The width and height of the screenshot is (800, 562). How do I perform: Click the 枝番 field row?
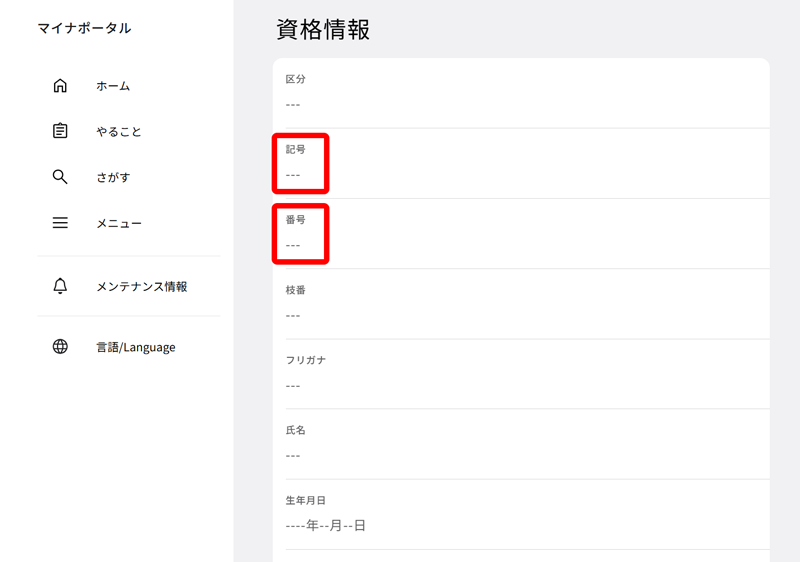[x=520, y=303]
